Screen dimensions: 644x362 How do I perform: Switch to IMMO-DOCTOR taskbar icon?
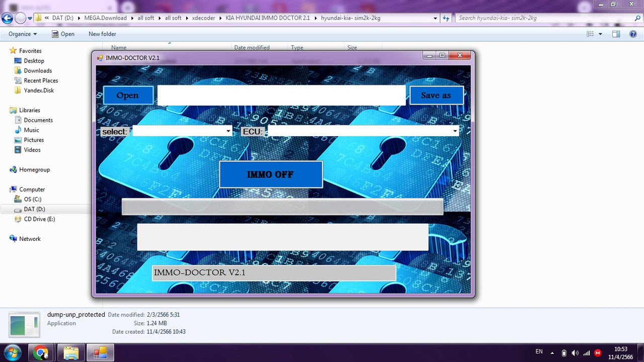pyautogui.click(x=100, y=352)
